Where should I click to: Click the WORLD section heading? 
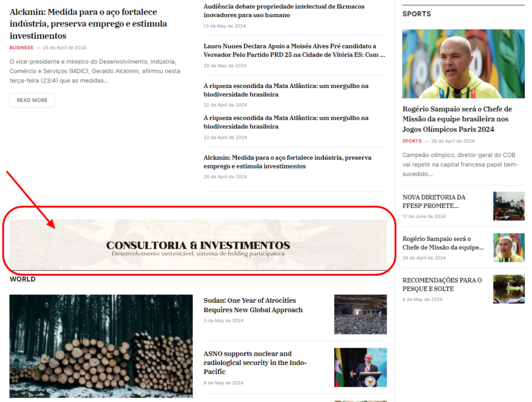[x=22, y=279]
